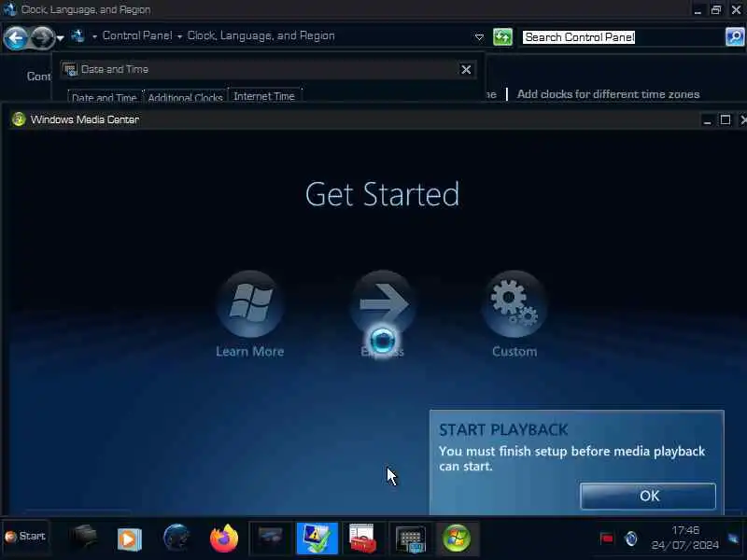Click the Search Control Panel field
Viewport: 747px width, 560px height.
(x=622, y=37)
